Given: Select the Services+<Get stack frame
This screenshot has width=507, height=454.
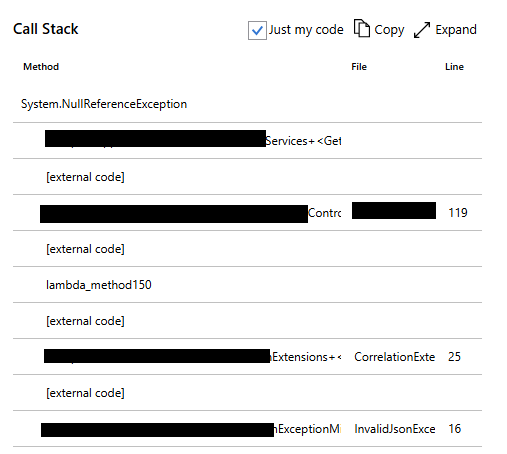Looking at the screenshot, I should (247, 141).
